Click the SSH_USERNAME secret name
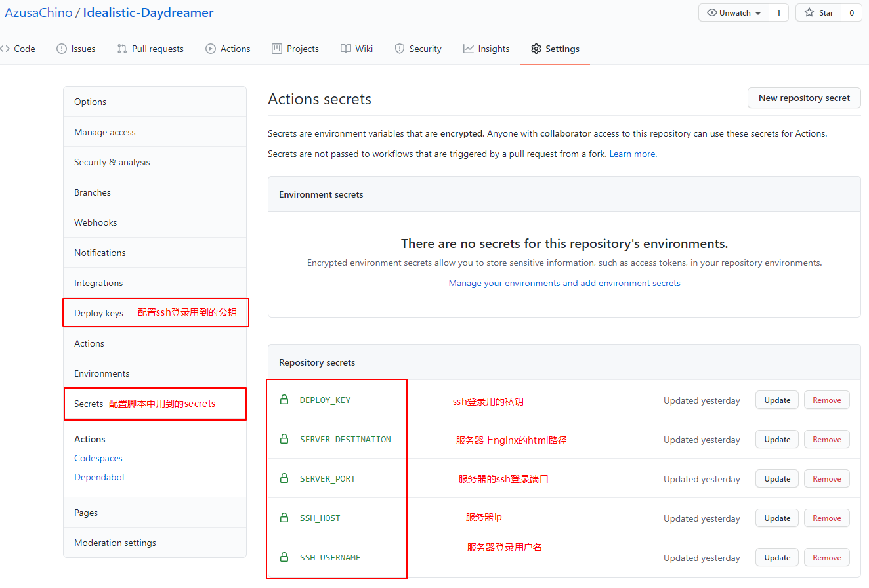 click(x=330, y=558)
